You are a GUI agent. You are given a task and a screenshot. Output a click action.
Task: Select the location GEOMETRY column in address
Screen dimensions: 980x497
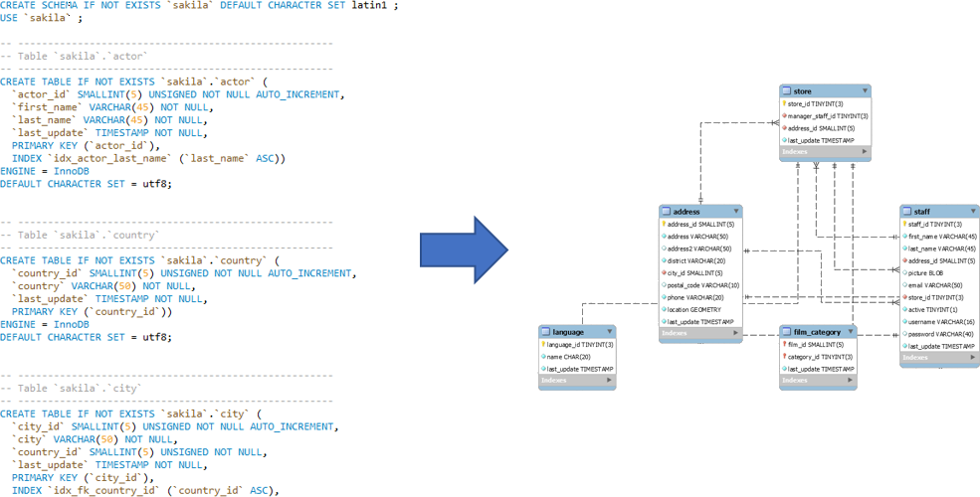pyautogui.click(x=693, y=310)
